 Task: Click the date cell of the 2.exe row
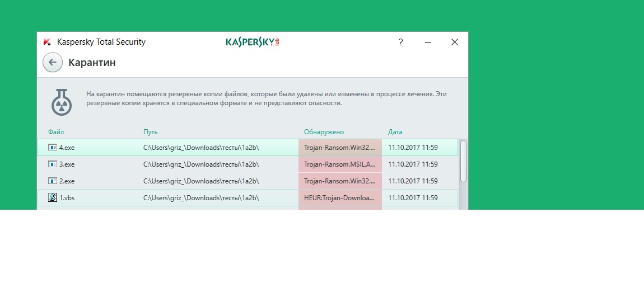[413, 181]
